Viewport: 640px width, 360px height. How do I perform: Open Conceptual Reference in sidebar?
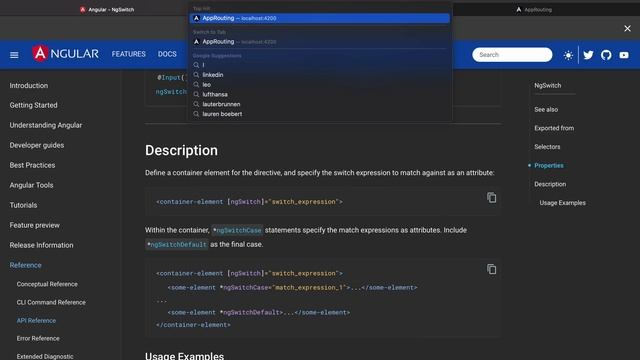point(47,284)
